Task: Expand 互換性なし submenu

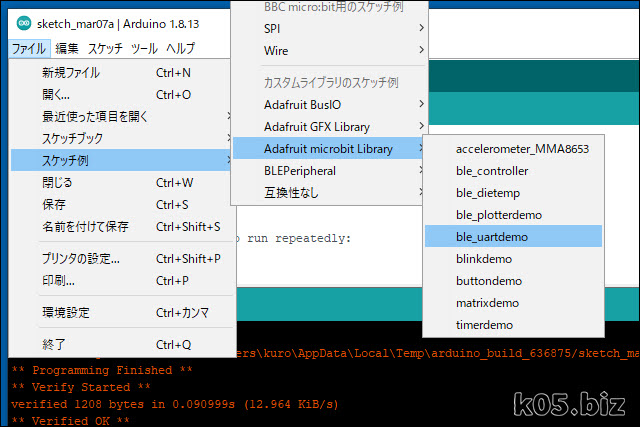Action: (330, 193)
